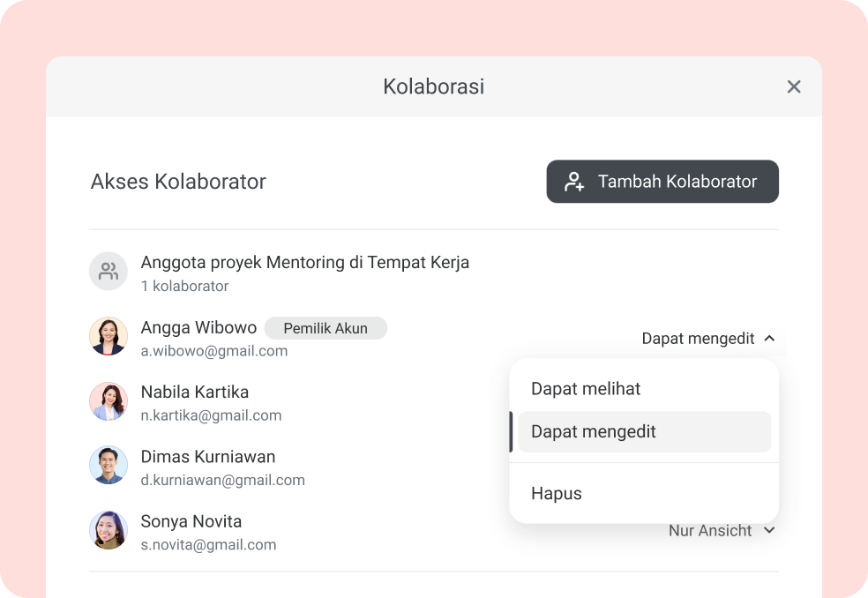Click Dimas Kurniawan's profile avatar

pos(108,466)
